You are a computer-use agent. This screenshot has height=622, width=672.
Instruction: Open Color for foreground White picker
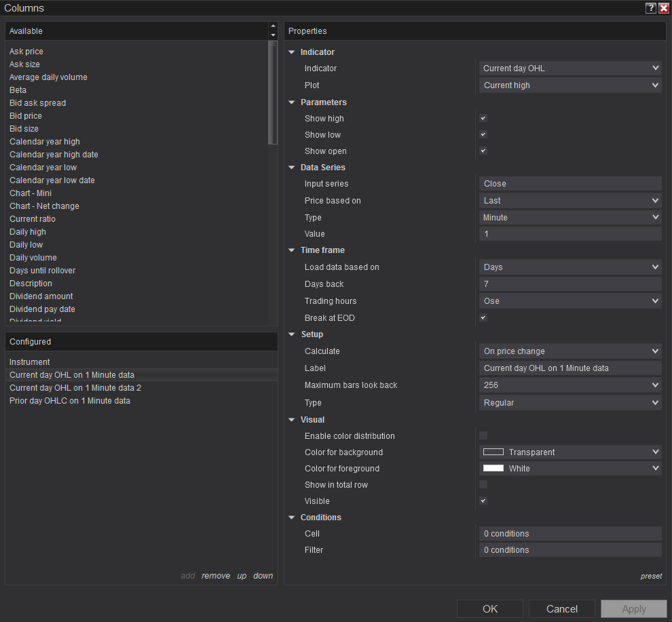point(570,468)
